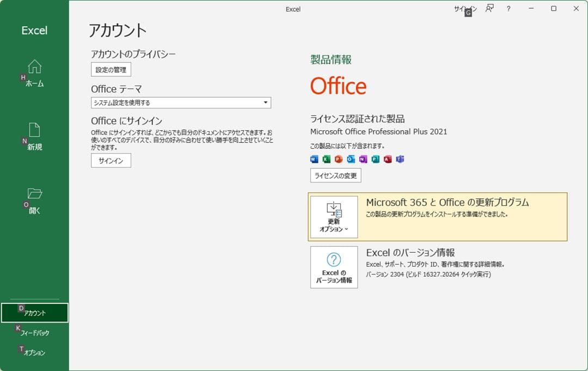
Task: Click the Access icon in included products
Action: (x=388, y=159)
